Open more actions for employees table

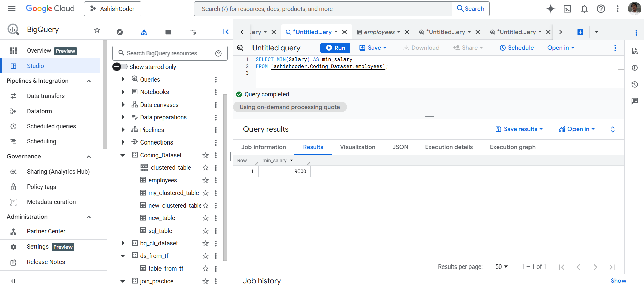[216, 180]
